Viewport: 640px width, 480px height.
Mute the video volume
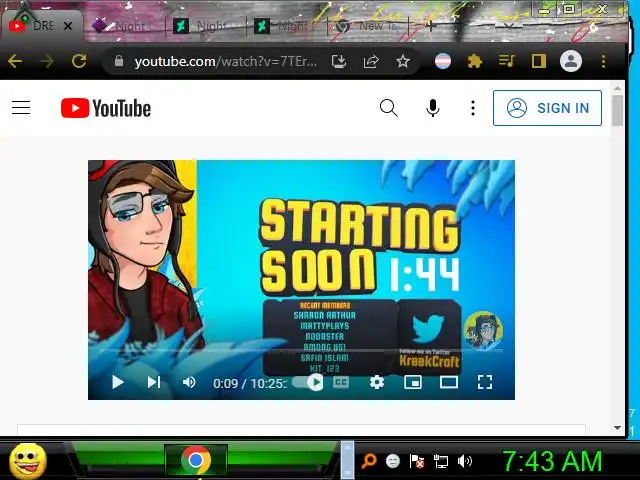[x=189, y=382]
